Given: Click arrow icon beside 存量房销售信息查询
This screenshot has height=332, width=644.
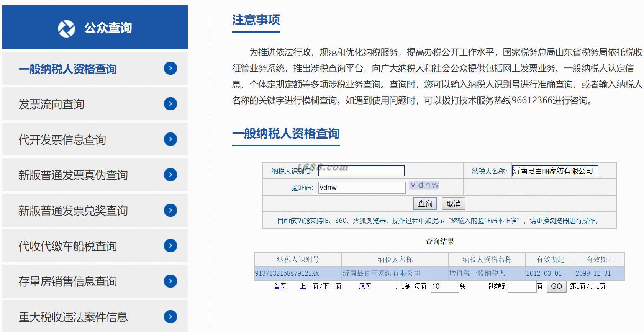Looking at the screenshot, I should [x=170, y=281].
